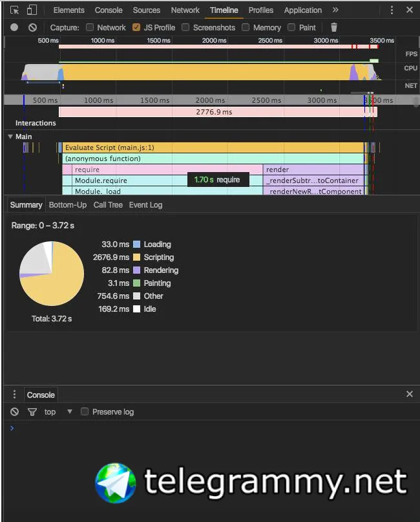420x522 pixels.
Task: Uncheck the JS Profile checkbox
Action: [136, 27]
